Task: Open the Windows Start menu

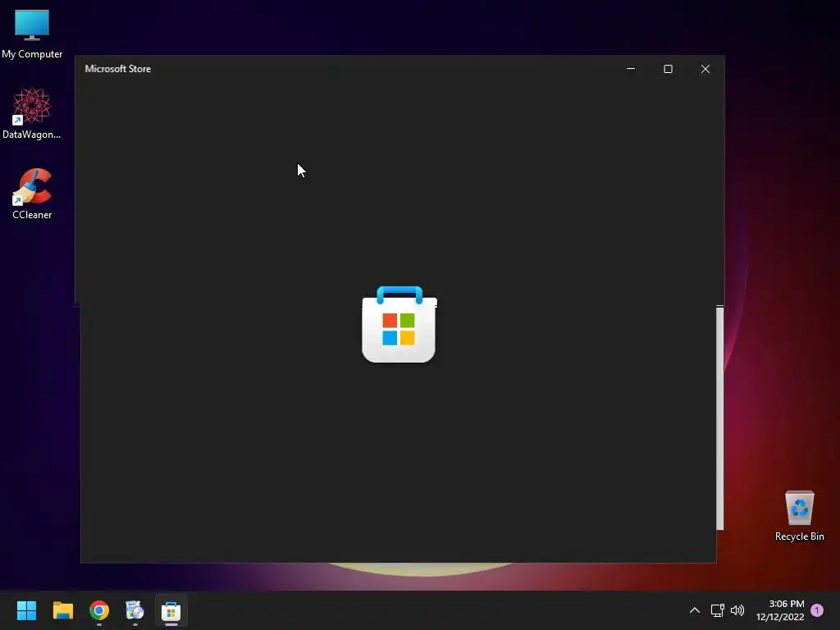Action: click(x=26, y=610)
